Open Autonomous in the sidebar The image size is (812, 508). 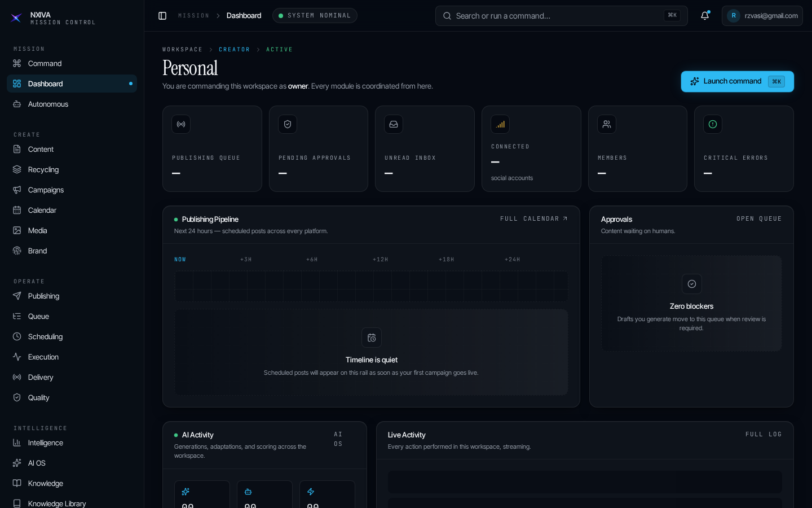(x=72, y=104)
